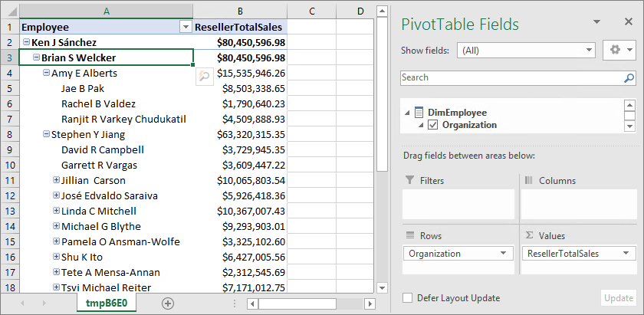Click the field list scroll down arrow
The height and width of the screenshot is (315, 644).
pyautogui.click(x=630, y=126)
